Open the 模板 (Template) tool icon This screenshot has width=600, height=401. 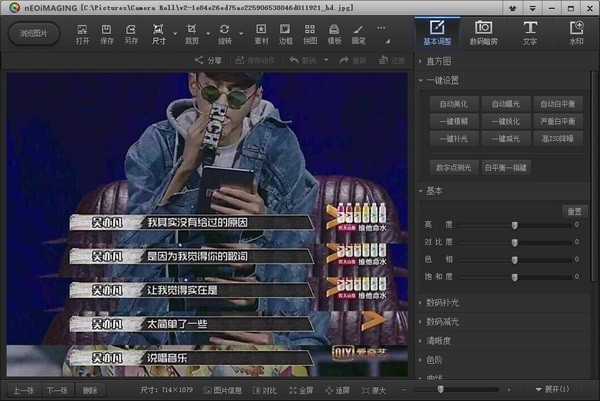(334, 33)
